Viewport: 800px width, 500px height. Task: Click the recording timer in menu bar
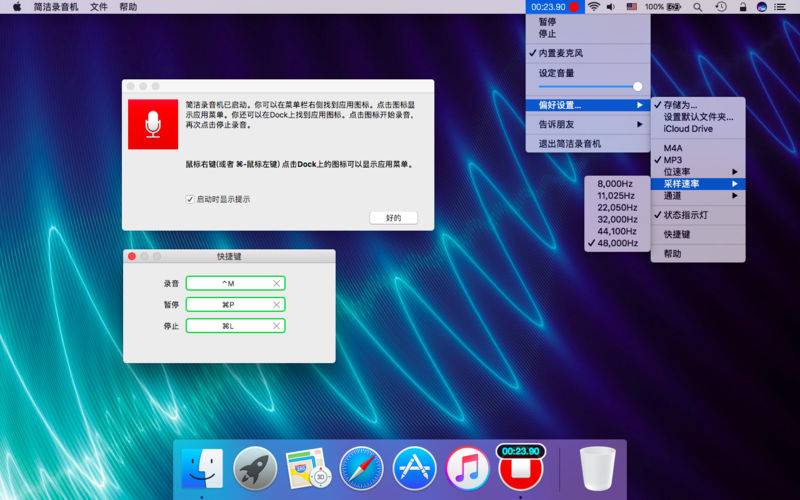tap(555, 7)
